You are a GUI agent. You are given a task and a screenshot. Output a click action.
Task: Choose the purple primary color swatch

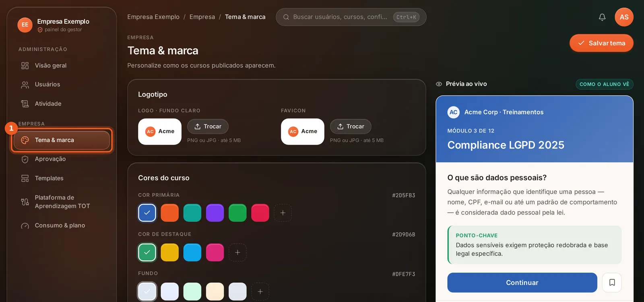tap(215, 213)
